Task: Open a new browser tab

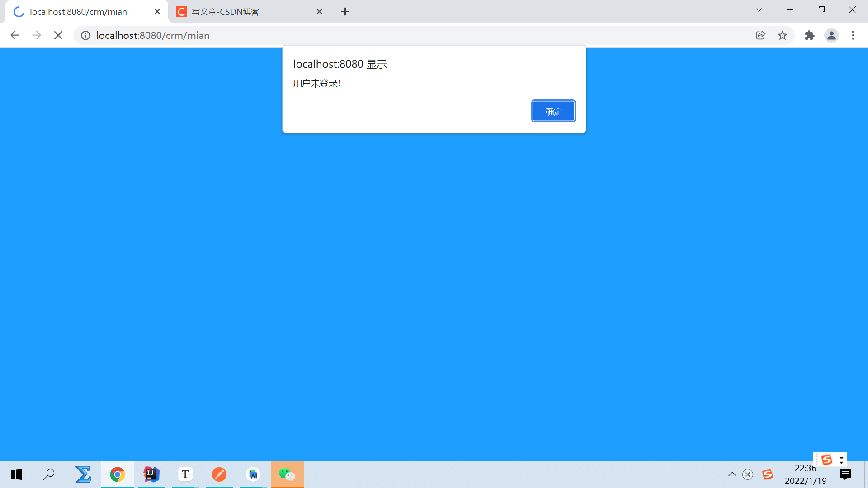Action: pos(345,12)
